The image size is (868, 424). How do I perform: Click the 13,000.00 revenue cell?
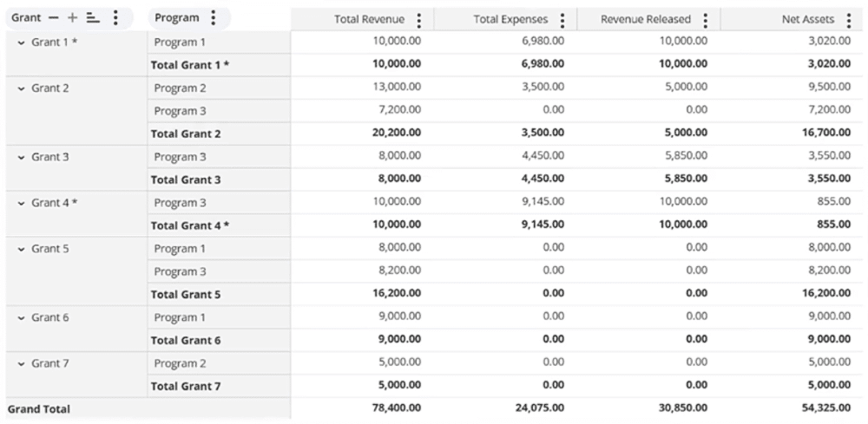[397, 87]
